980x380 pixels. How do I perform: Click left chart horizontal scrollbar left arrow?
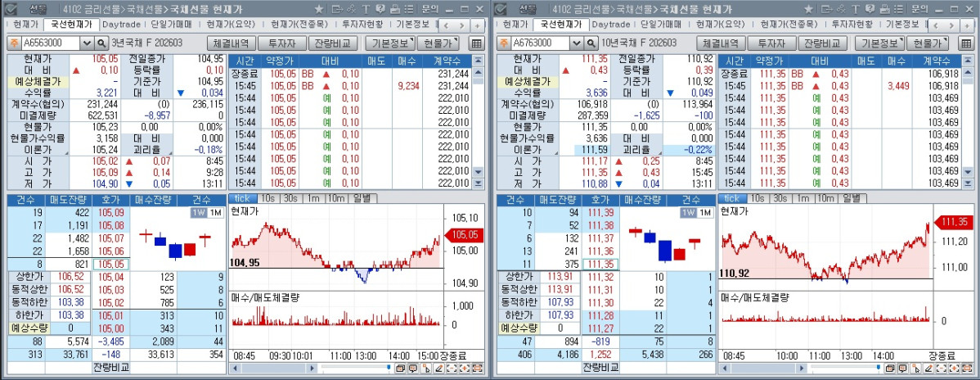click(x=233, y=368)
